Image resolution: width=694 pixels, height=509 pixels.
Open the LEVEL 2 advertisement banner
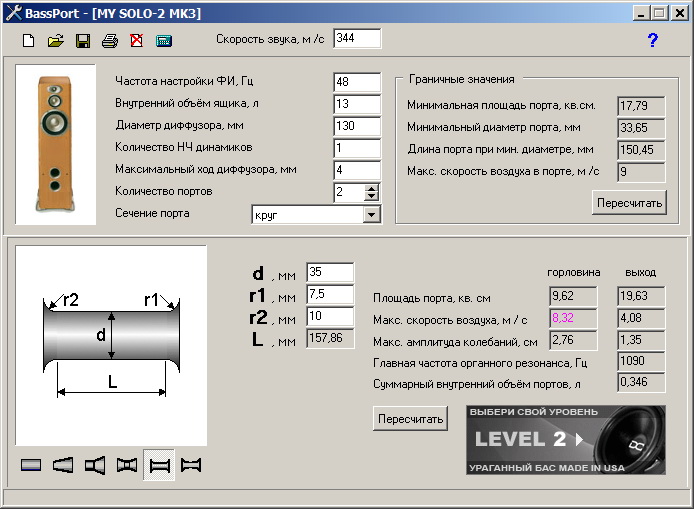click(x=566, y=440)
